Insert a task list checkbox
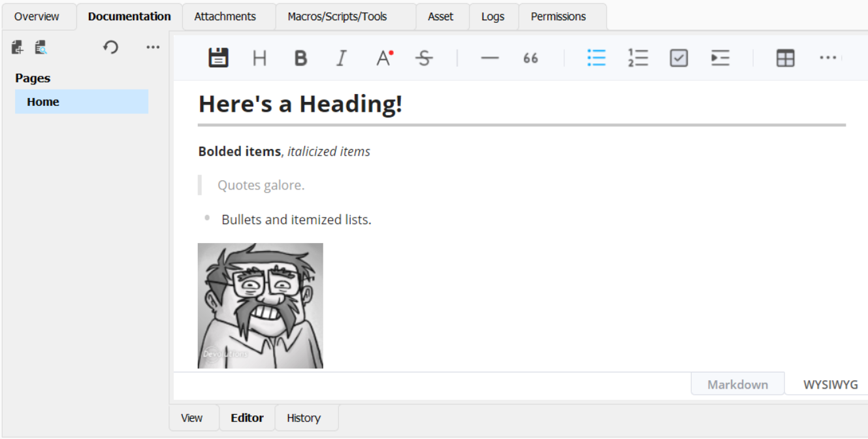The height and width of the screenshot is (439, 868). pyautogui.click(x=678, y=57)
